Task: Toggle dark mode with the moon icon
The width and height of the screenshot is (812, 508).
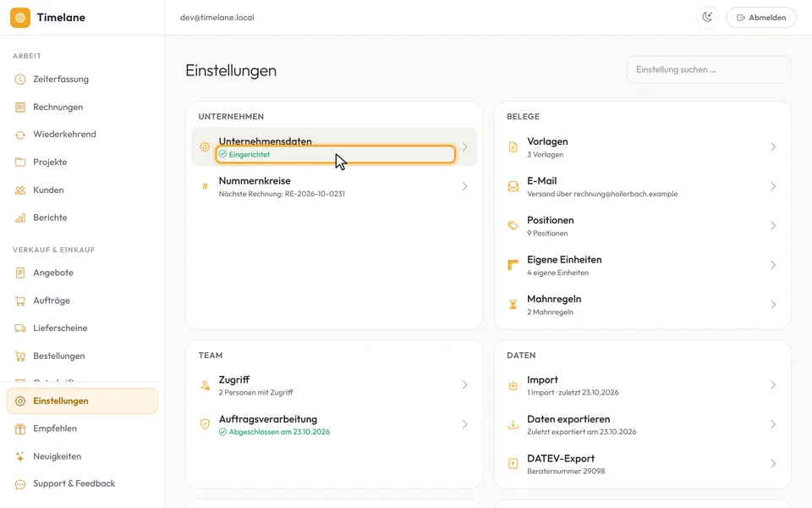Action: click(x=707, y=17)
